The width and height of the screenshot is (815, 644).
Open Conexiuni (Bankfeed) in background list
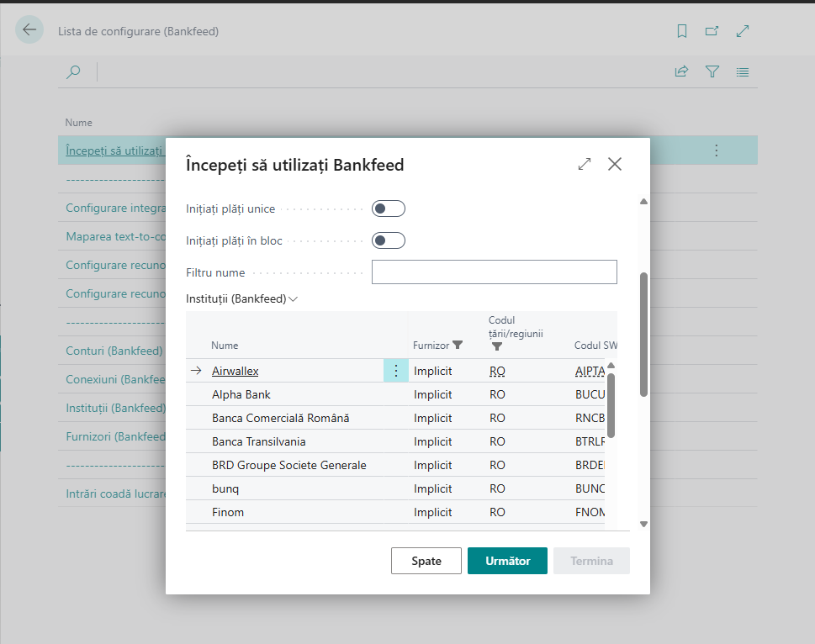116,379
